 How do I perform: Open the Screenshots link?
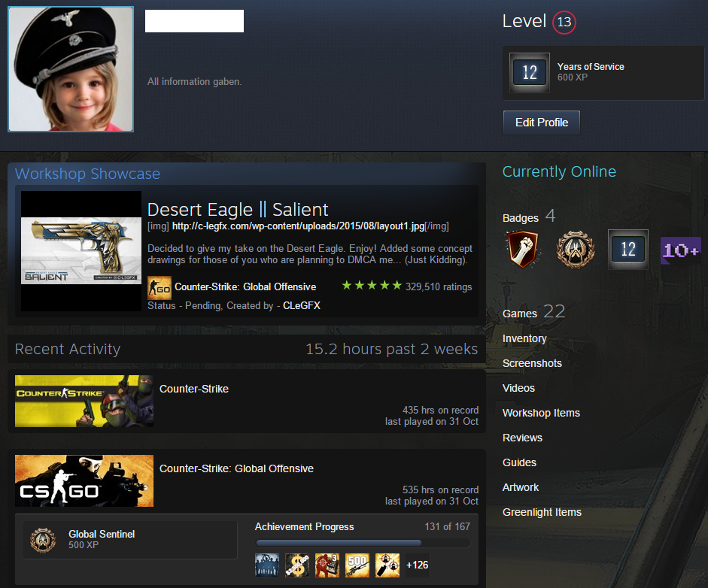click(x=532, y=363)
